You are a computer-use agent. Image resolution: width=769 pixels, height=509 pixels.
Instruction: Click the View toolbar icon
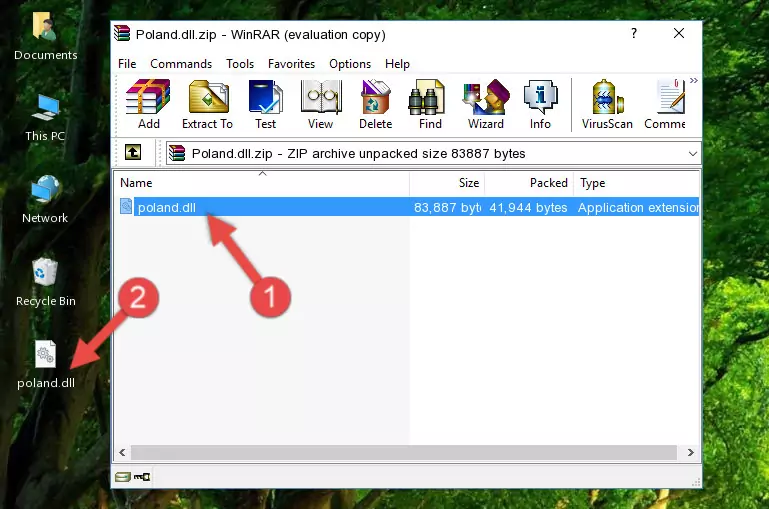pos(321,104)
